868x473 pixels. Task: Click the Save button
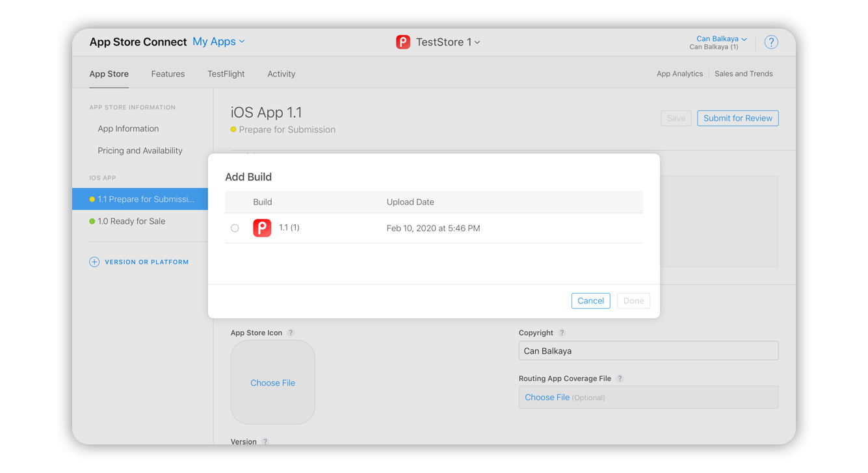pos(676,118)
